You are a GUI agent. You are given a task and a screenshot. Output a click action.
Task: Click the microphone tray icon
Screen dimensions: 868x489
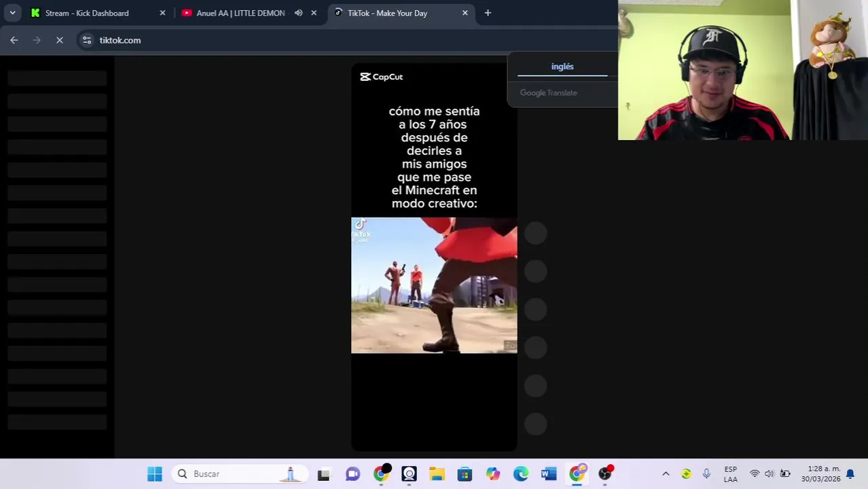point(706,474)
